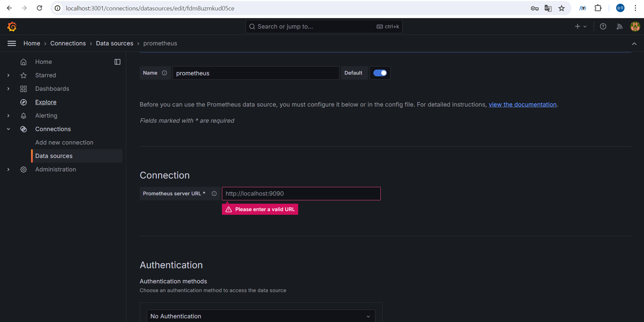Expand the Administration section chevron
The width and height of the screenshot is (644, 322).
pyautogui.click(x=8, y=169)
